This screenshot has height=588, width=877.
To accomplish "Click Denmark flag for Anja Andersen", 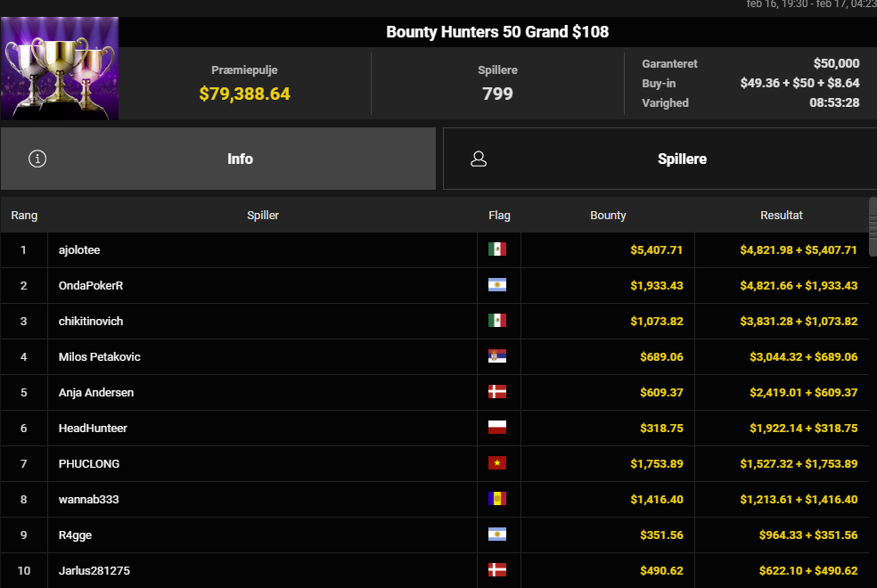I will [497, 392].
